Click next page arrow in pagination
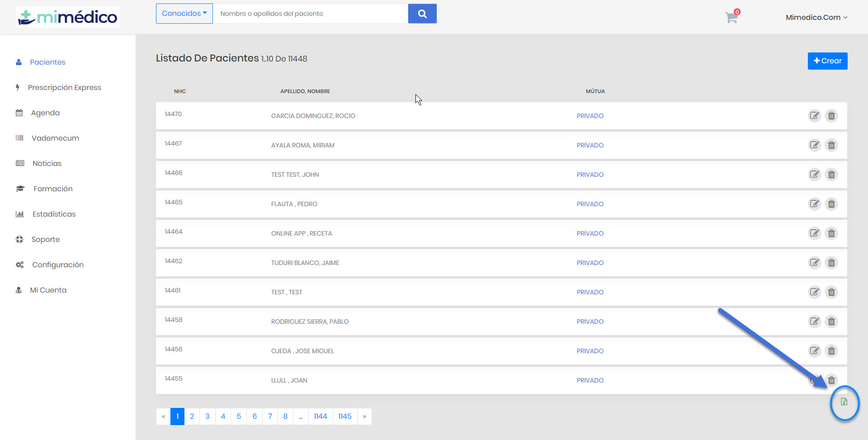Viewport: 868px width, 440px height. [x=364, y=416]
